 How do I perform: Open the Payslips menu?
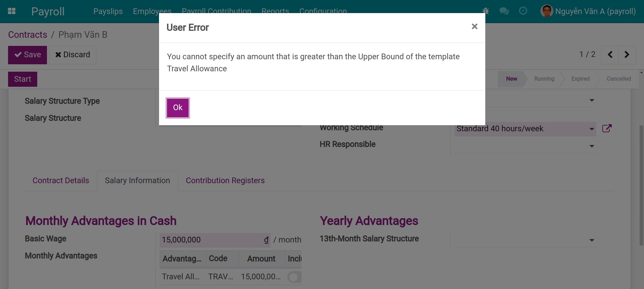click(x=108, y=11)
